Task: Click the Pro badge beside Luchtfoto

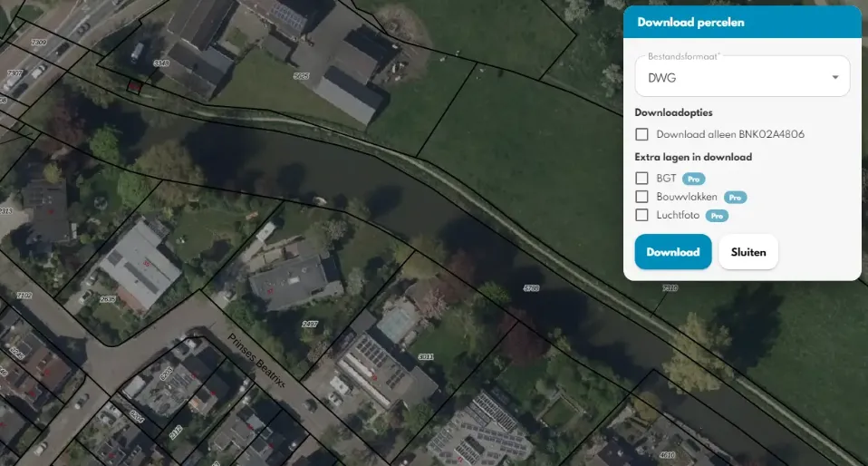Action: tap(717, 216)
